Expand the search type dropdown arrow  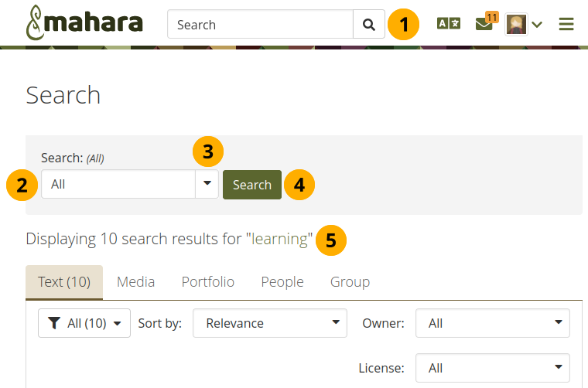(207, 184)
